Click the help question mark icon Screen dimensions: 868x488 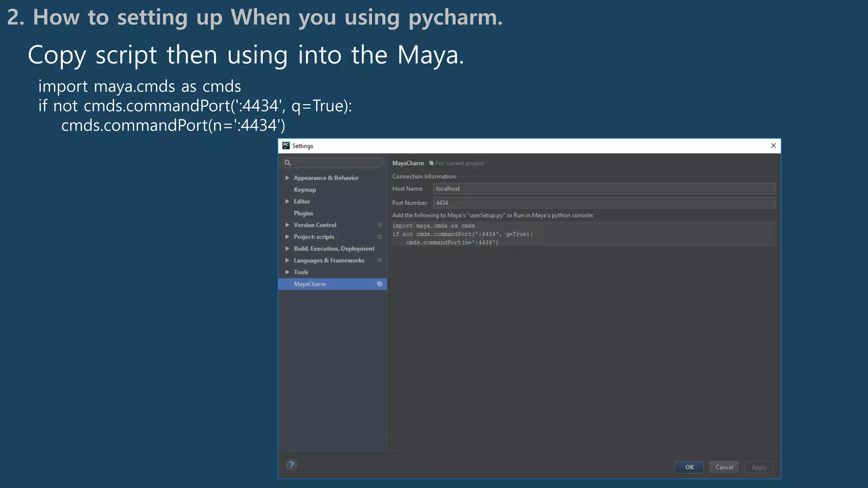pos(292,465)
